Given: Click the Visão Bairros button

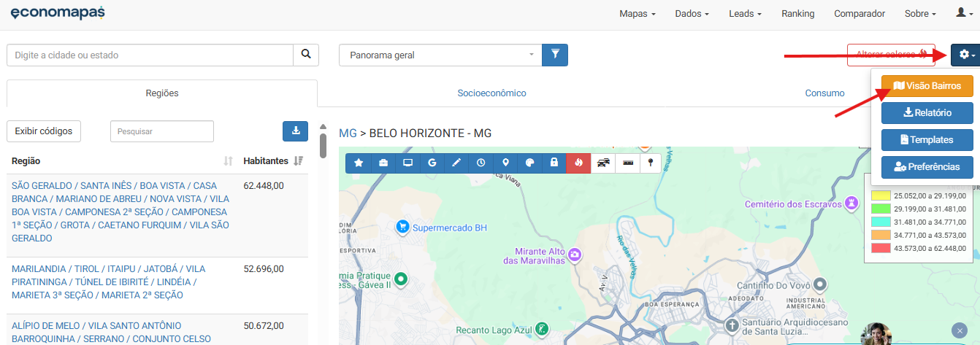Looking at the screenshot, I should [x=927, y=86].
